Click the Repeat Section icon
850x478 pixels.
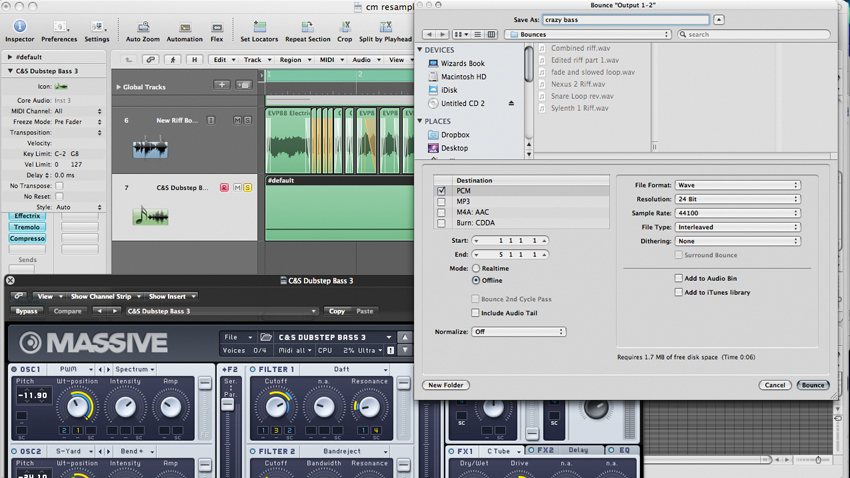(x=307, y=27)
